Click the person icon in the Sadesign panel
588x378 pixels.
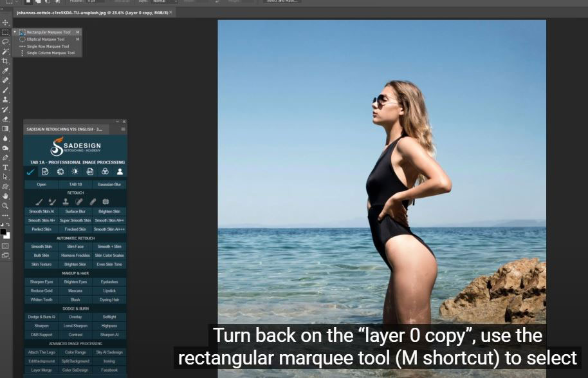click(x=120, y=172)
